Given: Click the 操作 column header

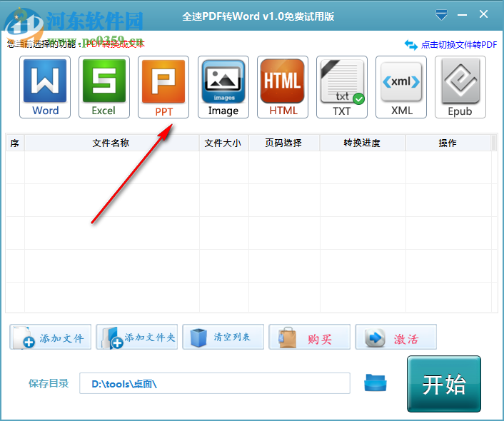Looking at the screenshot, I should [448, 143].
